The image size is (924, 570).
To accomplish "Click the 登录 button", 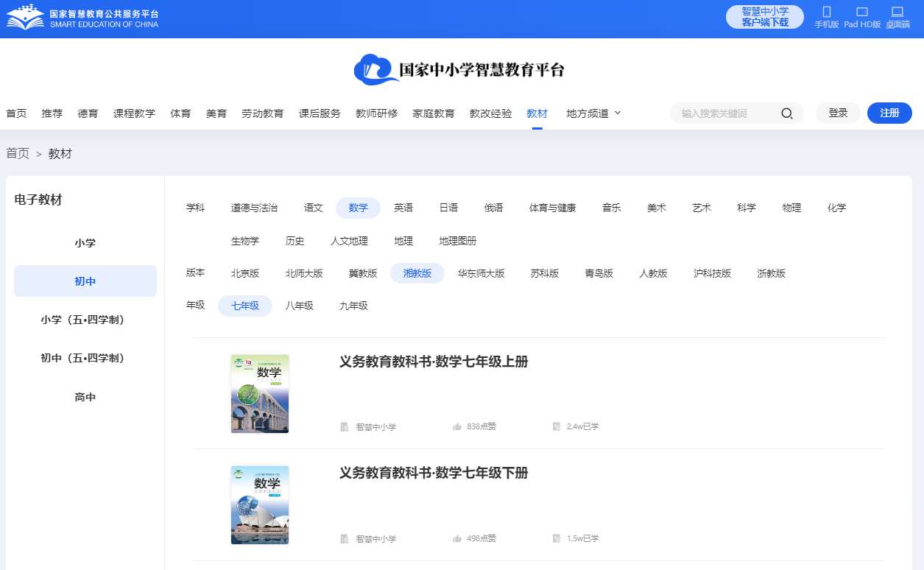I will point(838,113).
